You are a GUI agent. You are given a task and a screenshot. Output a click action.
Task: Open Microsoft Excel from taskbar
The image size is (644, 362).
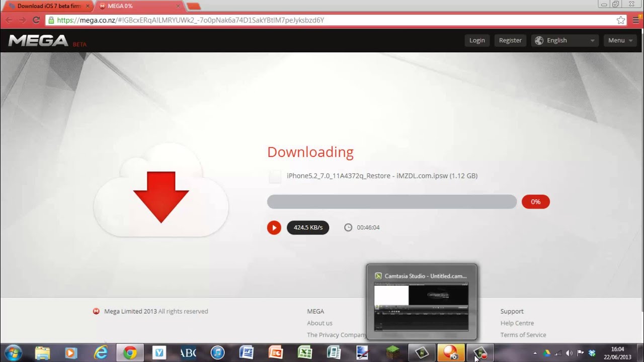coord(305,353)
